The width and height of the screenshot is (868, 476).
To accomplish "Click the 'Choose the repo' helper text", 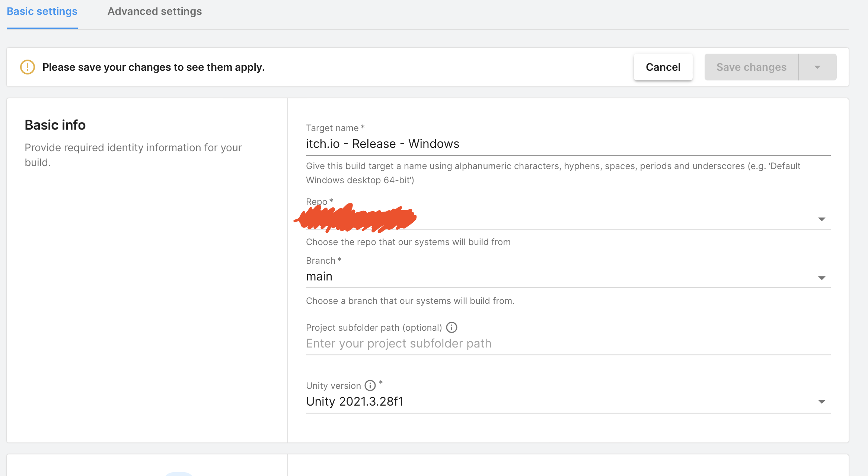I will (x=408, y=242).
